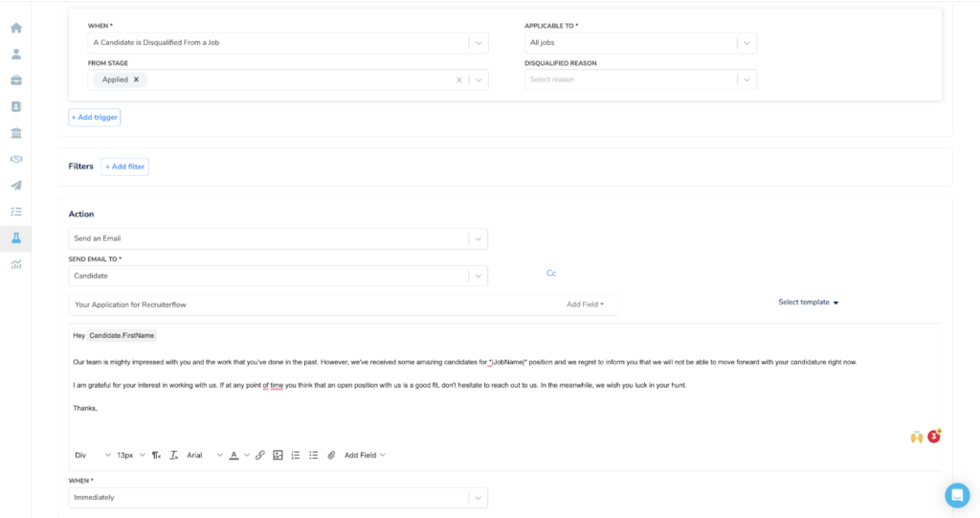
Task: Click the Cc link
Action: click(x=551, y=274)
